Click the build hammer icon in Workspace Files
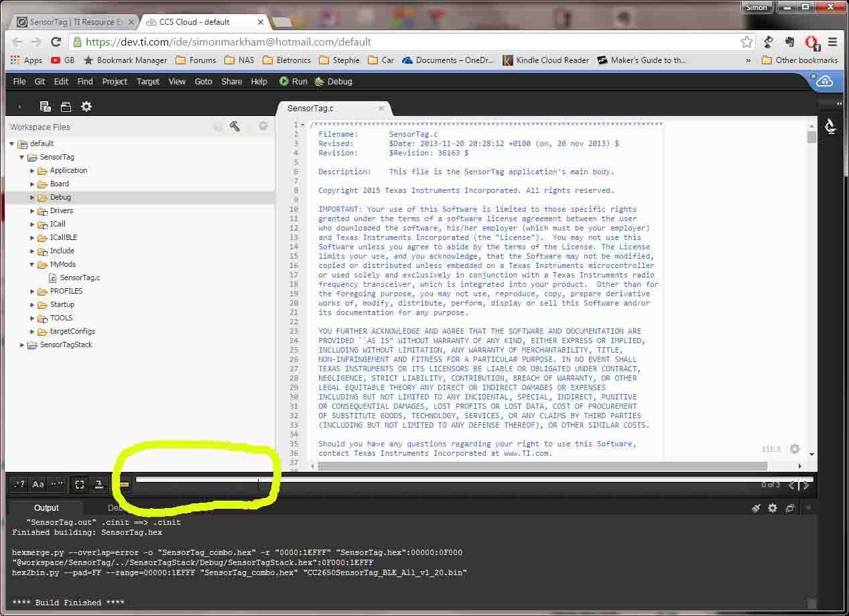The width and height of the screenshot is (849, 616). (x=235, y=126)
